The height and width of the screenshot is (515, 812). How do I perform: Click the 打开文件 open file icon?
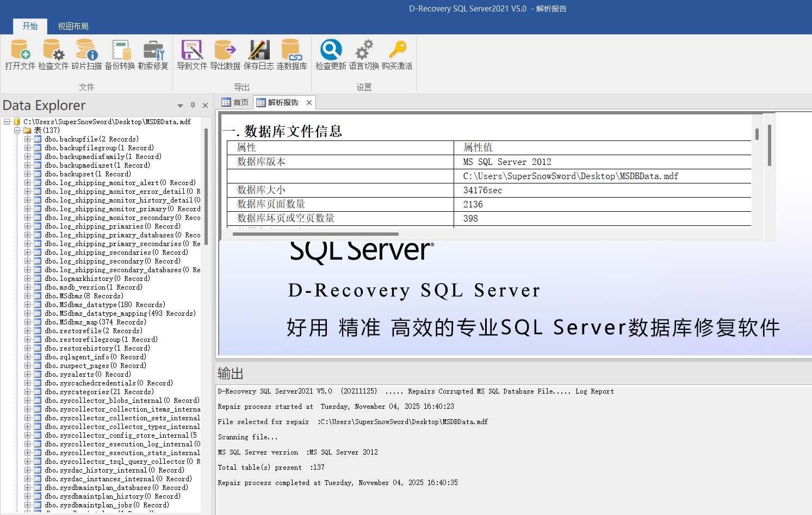tap(20, 55)
